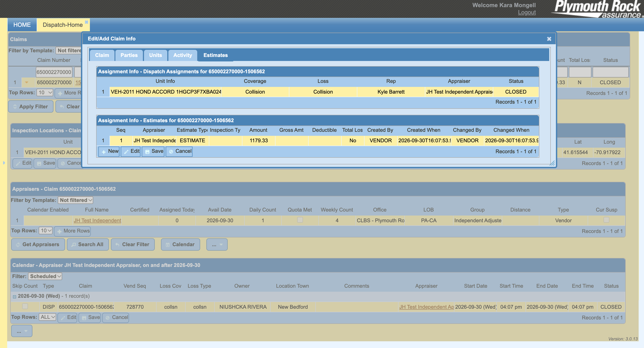The width and height of the screenshot is (644, 348).
Task: Open JH Test Independent link in Appraisers table
Action: click(97, 221)
